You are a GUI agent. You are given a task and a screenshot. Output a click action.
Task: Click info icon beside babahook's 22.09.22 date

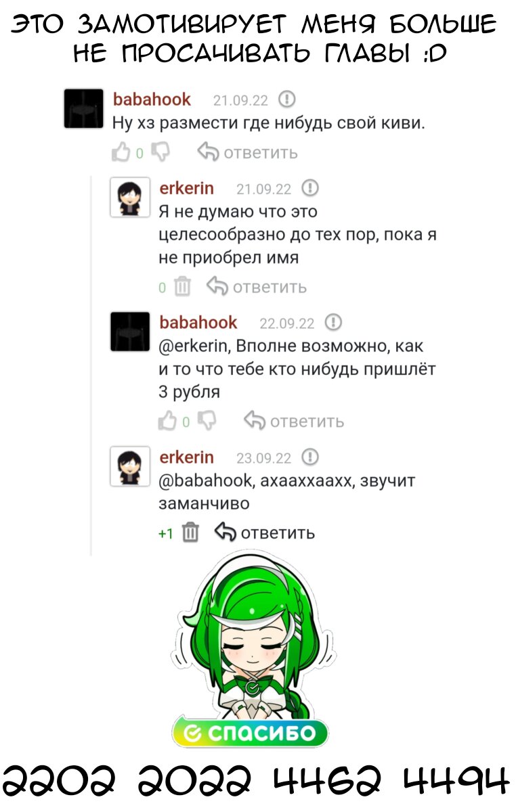[x=334, y=322]
